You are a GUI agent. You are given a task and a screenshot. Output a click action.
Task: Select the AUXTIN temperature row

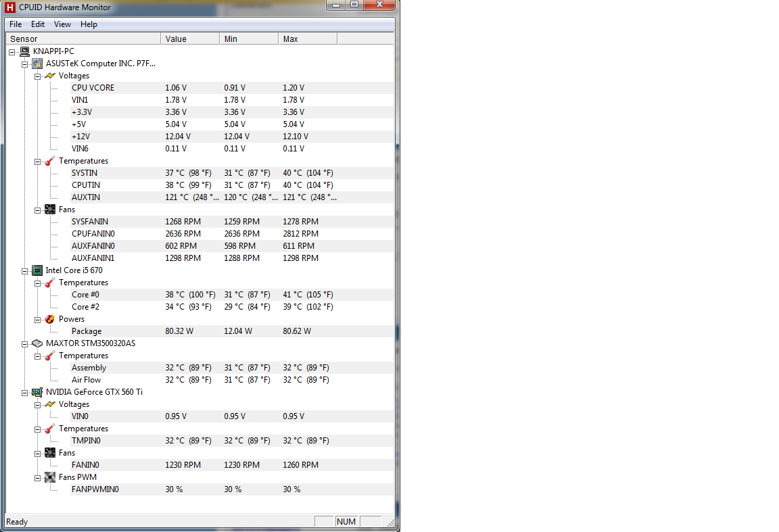pyautogui.click(x=232, y=197)
